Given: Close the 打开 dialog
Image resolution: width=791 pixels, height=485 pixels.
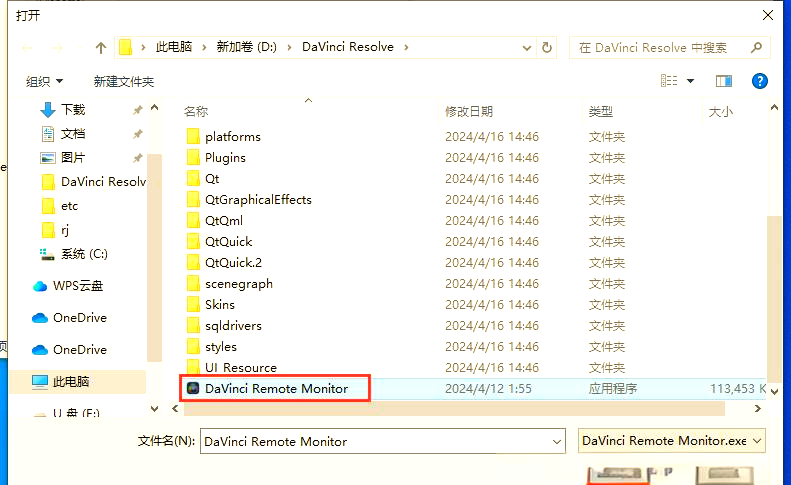Looking at the screenshot, I should (768, 15).
